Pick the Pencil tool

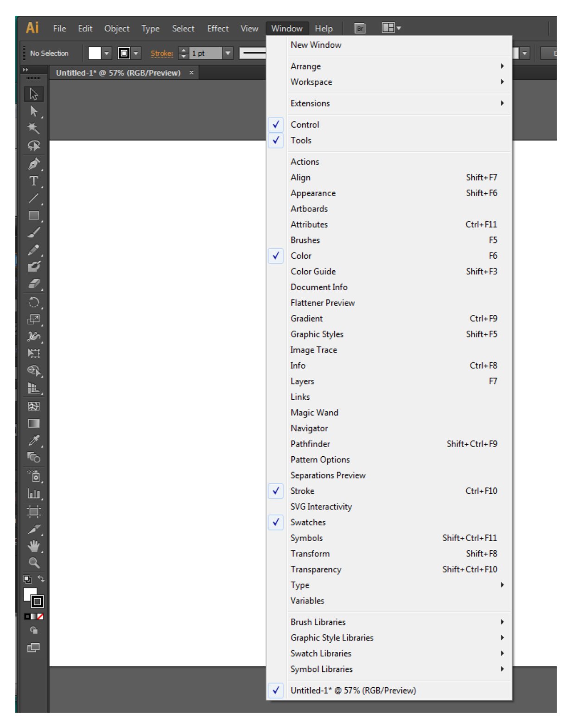34,250
